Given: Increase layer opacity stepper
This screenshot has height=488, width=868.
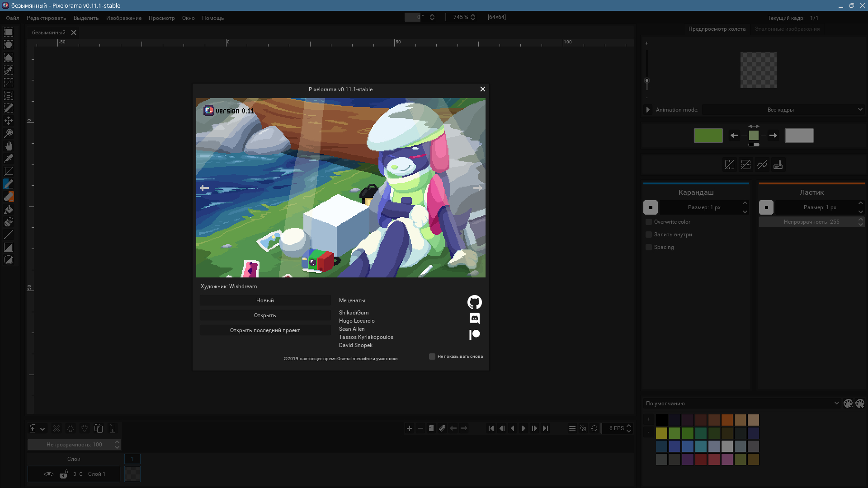Looking at the screenshot, I should pos(117,442).
